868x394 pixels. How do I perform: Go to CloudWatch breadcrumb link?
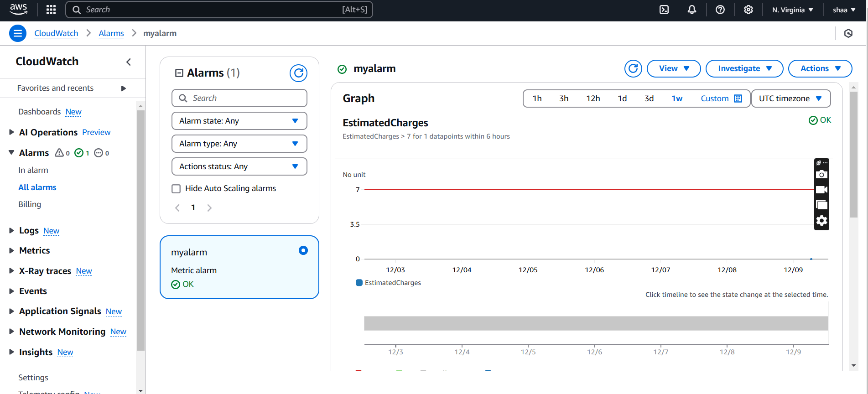[56, 33]
